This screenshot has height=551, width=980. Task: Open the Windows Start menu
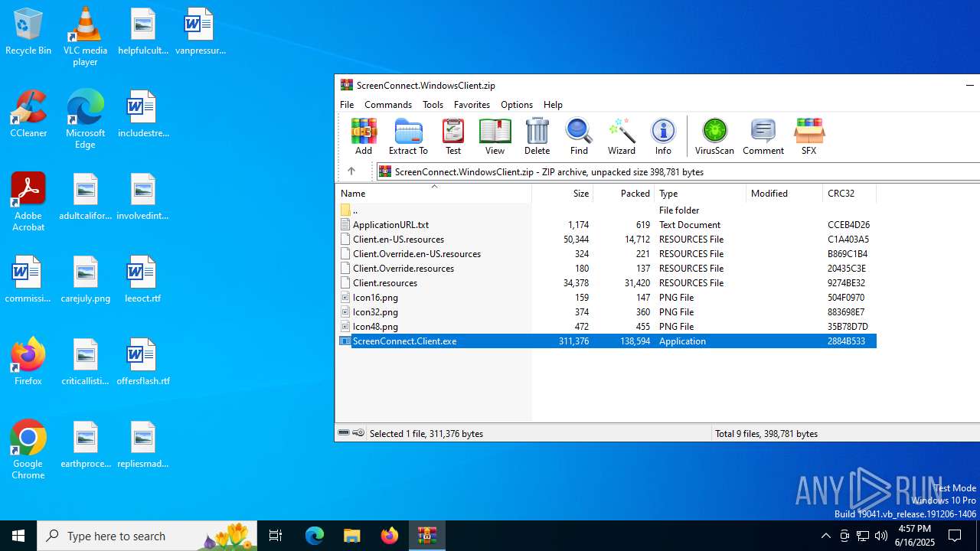pos(18,536)
